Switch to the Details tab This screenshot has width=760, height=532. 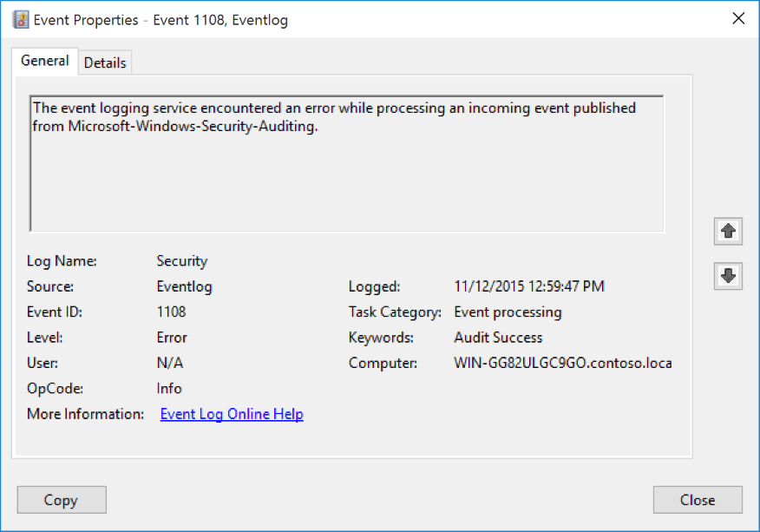(105, 62)
